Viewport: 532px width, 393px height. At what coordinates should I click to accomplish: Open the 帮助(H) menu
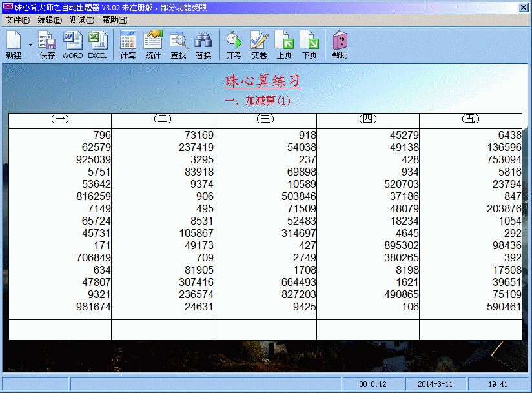click(x=114, y=20)
